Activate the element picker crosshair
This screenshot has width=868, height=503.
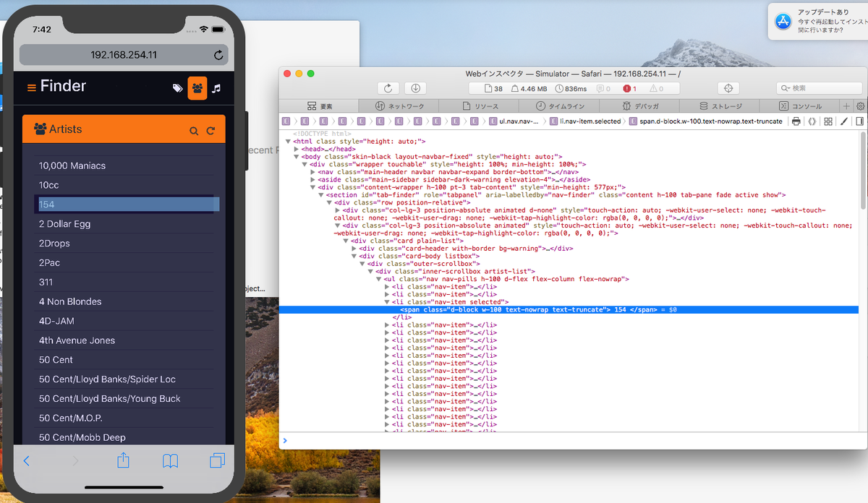[728, 88]
